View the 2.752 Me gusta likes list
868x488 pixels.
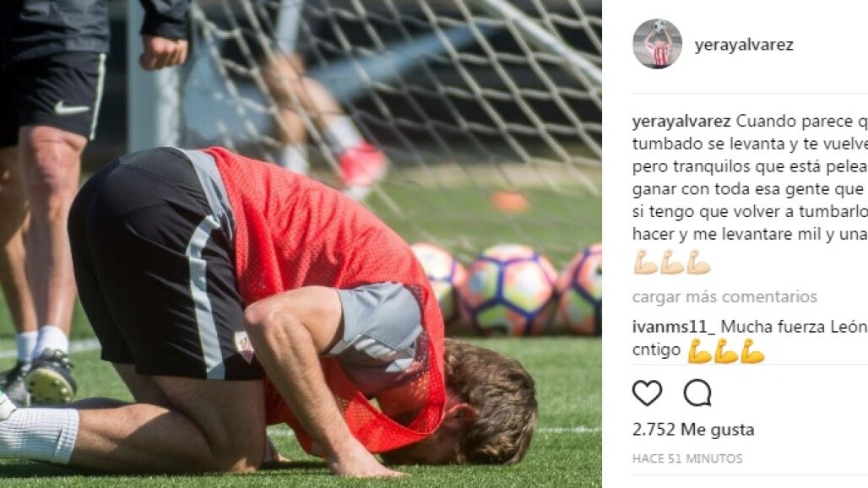click(x=693, y=430)
